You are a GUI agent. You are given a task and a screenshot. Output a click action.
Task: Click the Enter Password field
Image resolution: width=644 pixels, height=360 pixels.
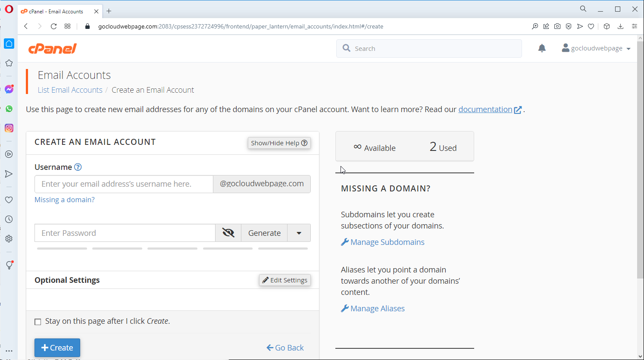[125, 233]
